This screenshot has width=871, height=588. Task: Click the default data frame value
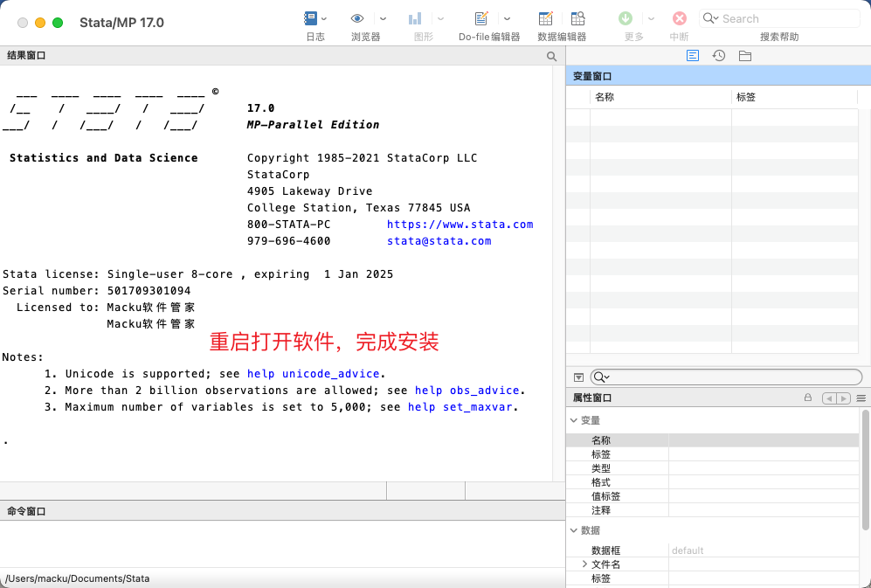(688, 550)
